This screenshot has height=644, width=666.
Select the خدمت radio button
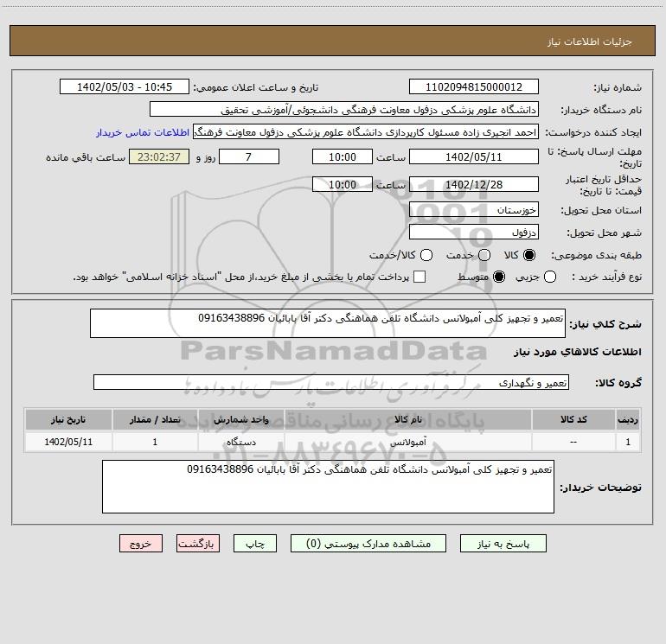(x=484, y=255)
